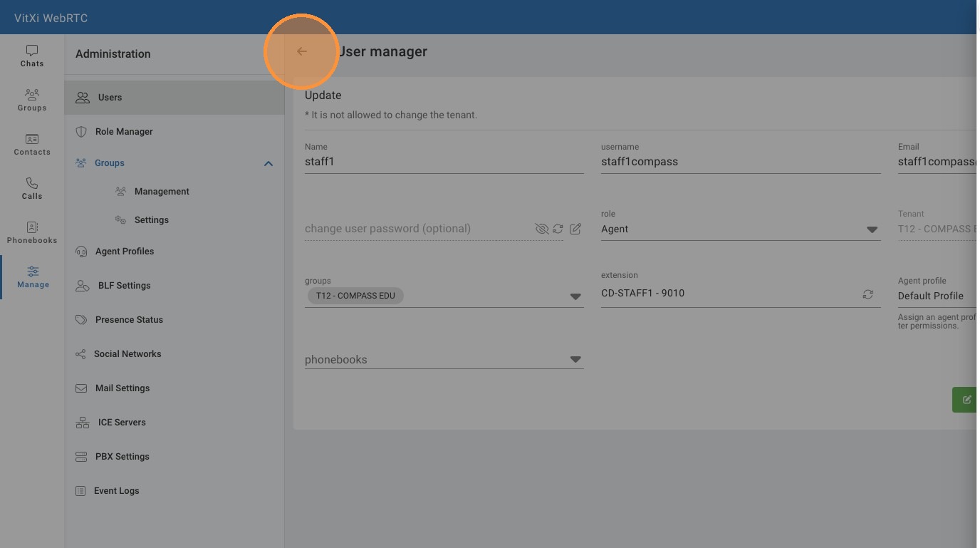The height and width of the screenshot is (548, 980).
Task: Go to Contacts in the left rail
Action: coord(32,144)
